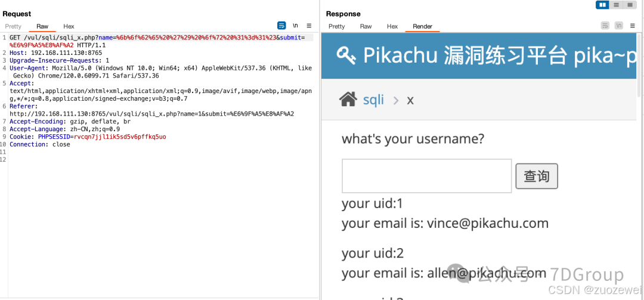Click the Host header line text
644x300 pixels.
[x=56, y=52]
